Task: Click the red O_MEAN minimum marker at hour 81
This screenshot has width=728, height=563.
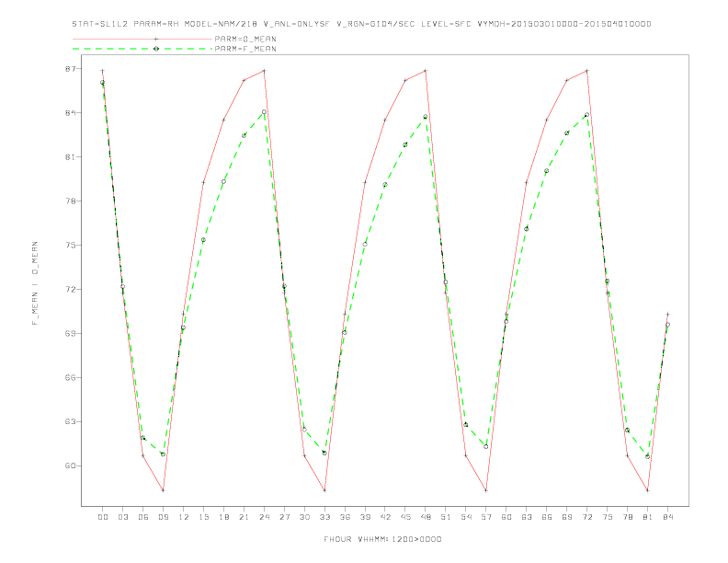Action: [648, 490]
